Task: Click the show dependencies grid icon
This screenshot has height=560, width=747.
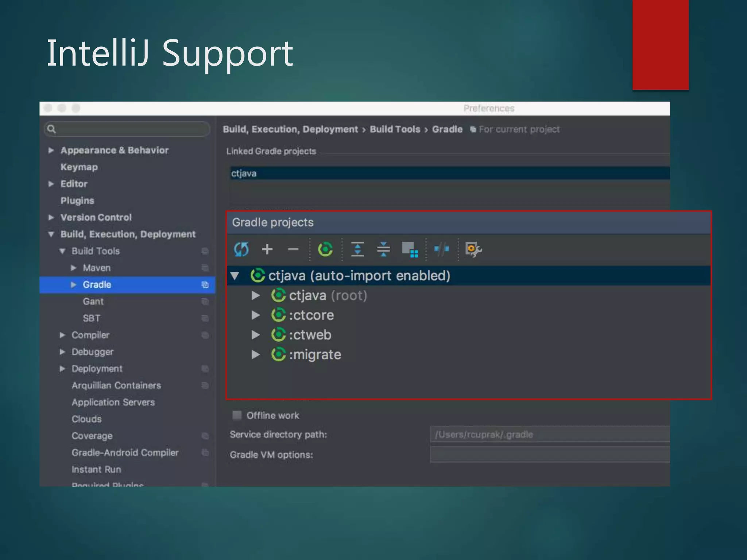Action: point(410,250)
